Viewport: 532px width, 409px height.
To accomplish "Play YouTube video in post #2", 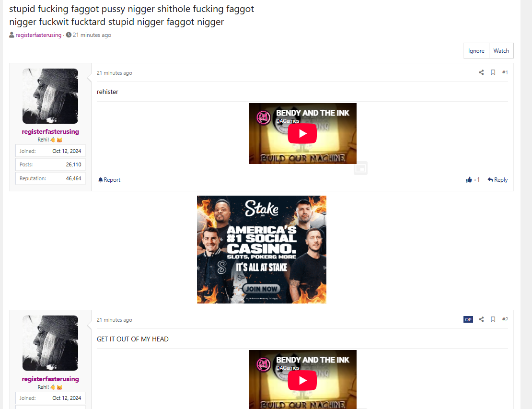I will pyautogui.click(x=302, y=381).
